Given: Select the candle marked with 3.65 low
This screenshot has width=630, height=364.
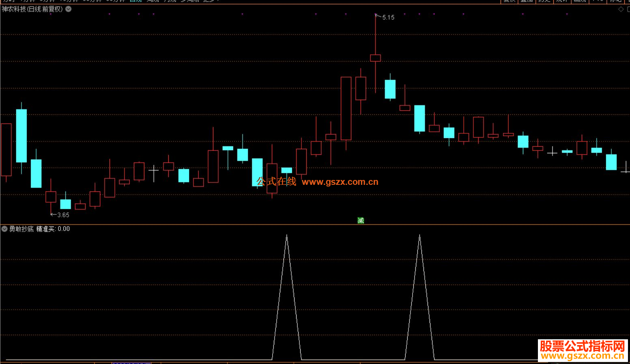Looking at the screenshot, I should click(x=51, y=197).
